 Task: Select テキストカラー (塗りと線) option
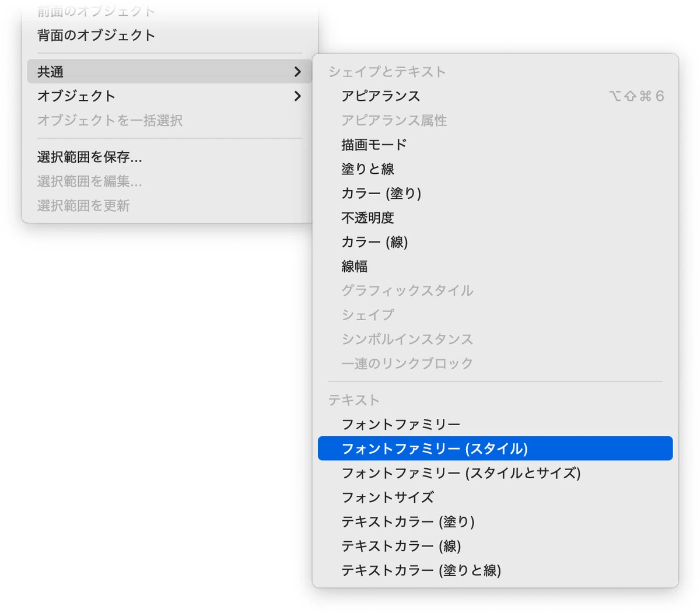pyautogui.click(x=495, y=570)
